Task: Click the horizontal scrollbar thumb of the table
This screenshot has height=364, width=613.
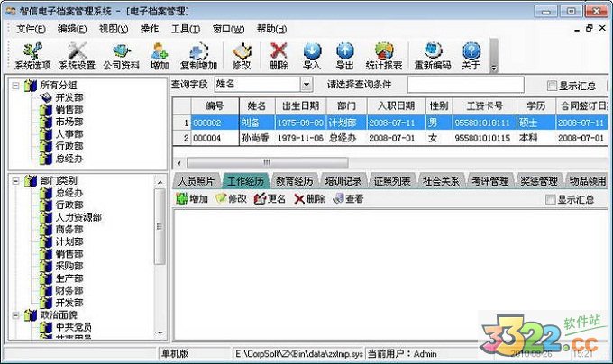Action: tap(267, 162)
